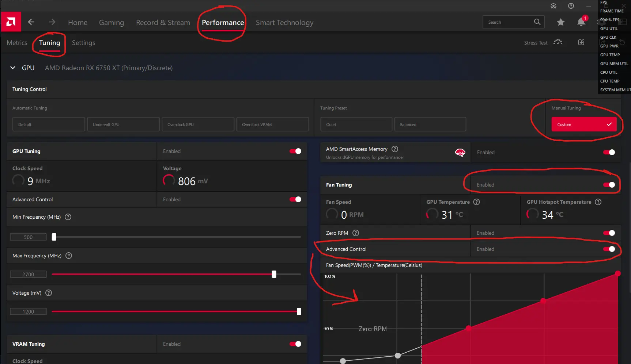631x364 pixels.
Task: Click the CPU UTIL overlay metric
Action: [608, 72]
